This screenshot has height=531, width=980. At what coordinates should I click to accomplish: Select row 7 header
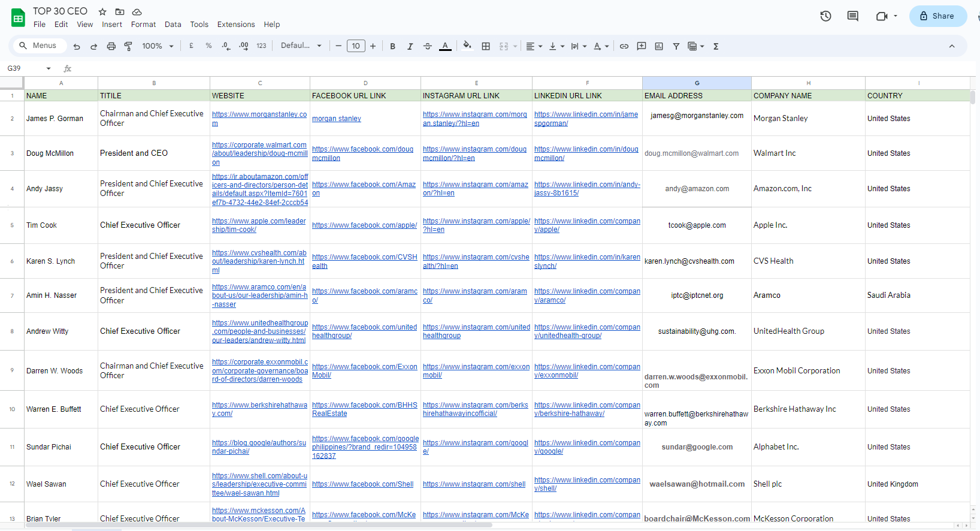coord(12,295)
